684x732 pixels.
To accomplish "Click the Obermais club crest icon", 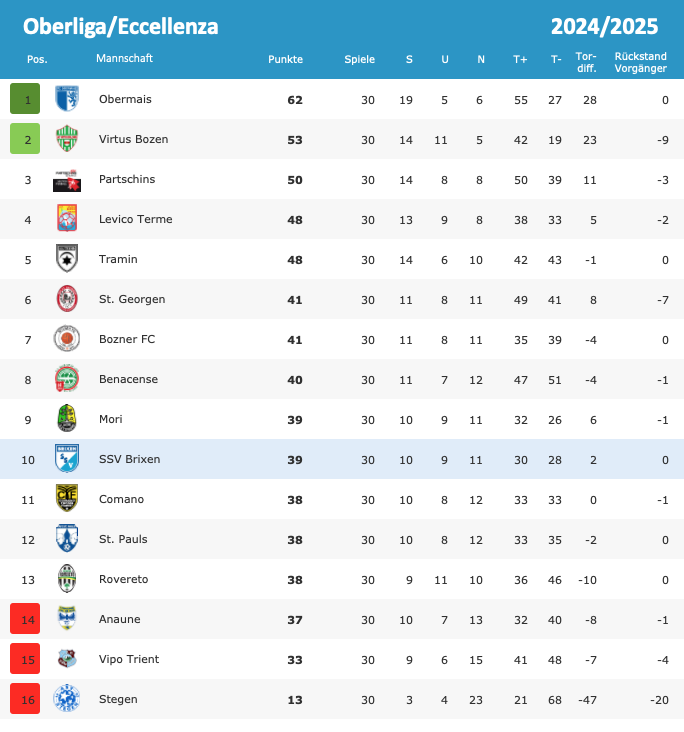I will 67,99.
